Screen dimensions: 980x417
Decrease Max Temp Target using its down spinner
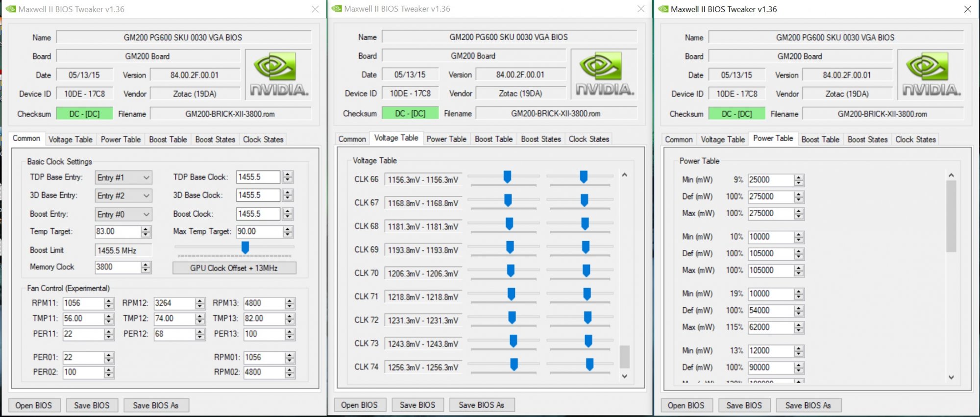tap(288, 235)
